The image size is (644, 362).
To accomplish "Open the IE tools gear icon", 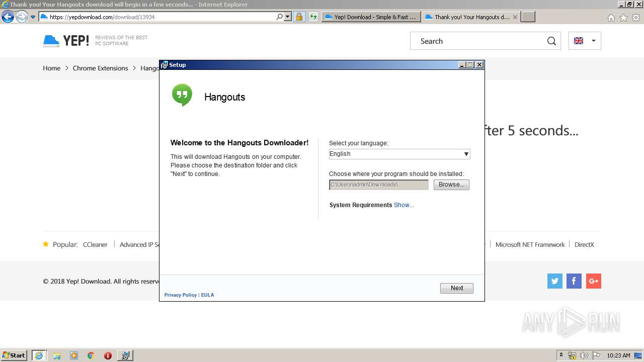I will coord(636,18).
